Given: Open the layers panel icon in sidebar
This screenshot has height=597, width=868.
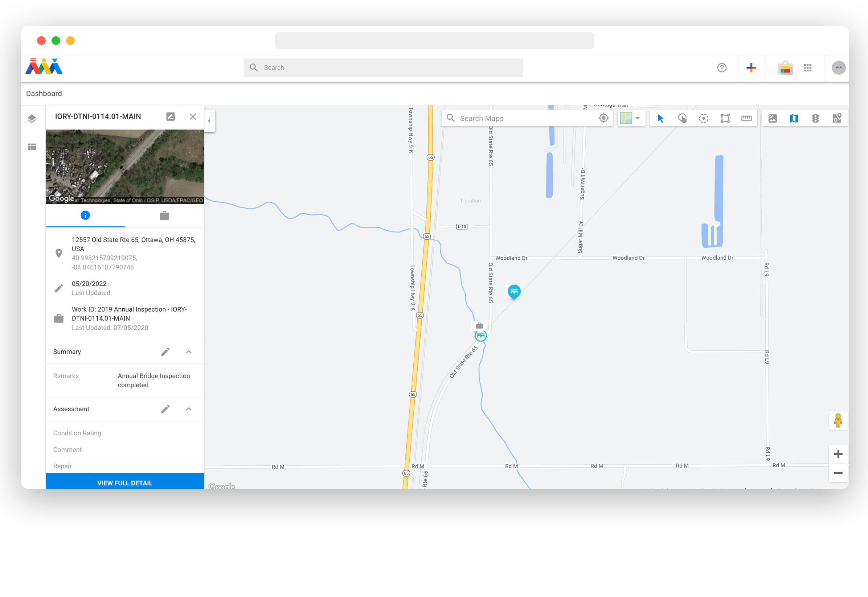Looking at the screenshot, I should click(x=32, y=119).
